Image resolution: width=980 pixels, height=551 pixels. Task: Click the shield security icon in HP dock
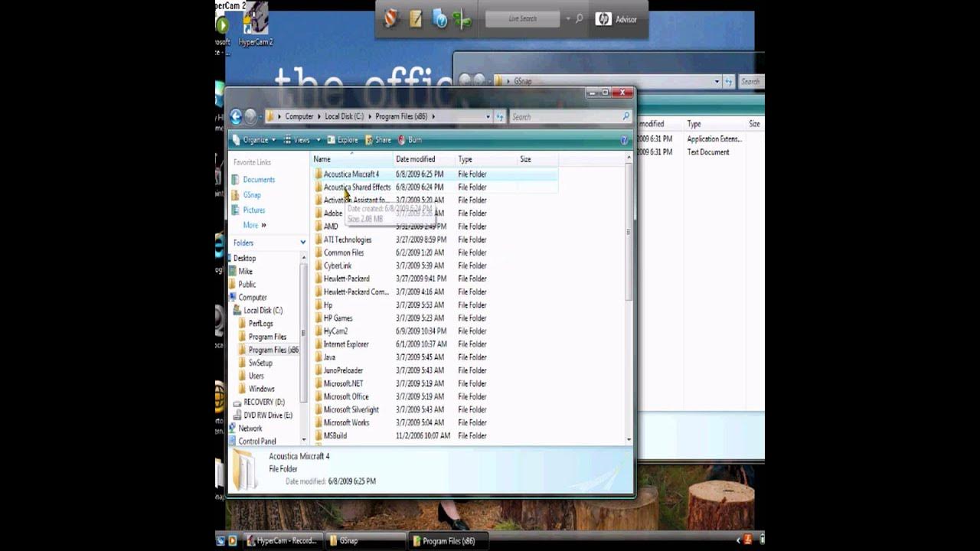(391, 19)
